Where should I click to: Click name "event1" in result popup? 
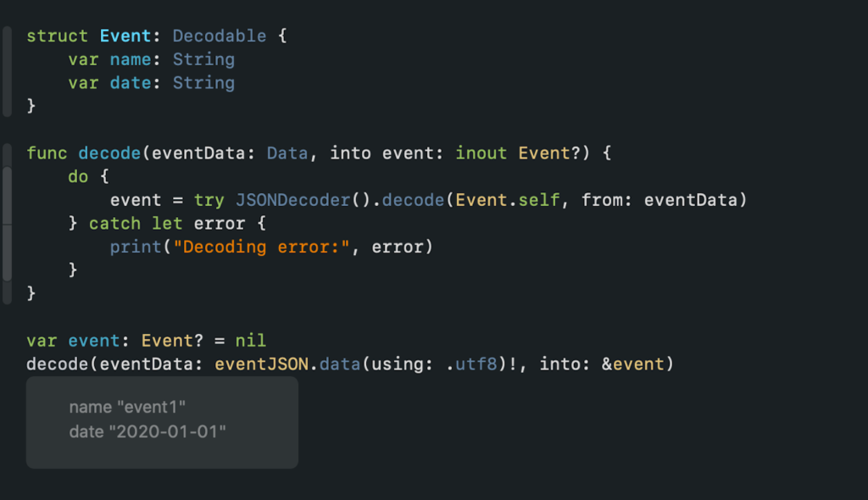point(127,407)
